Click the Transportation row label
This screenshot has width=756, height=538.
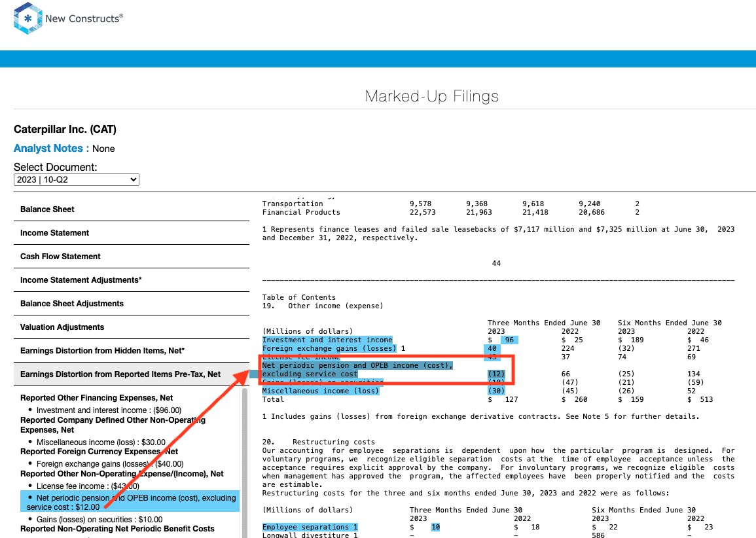point(293,204)
